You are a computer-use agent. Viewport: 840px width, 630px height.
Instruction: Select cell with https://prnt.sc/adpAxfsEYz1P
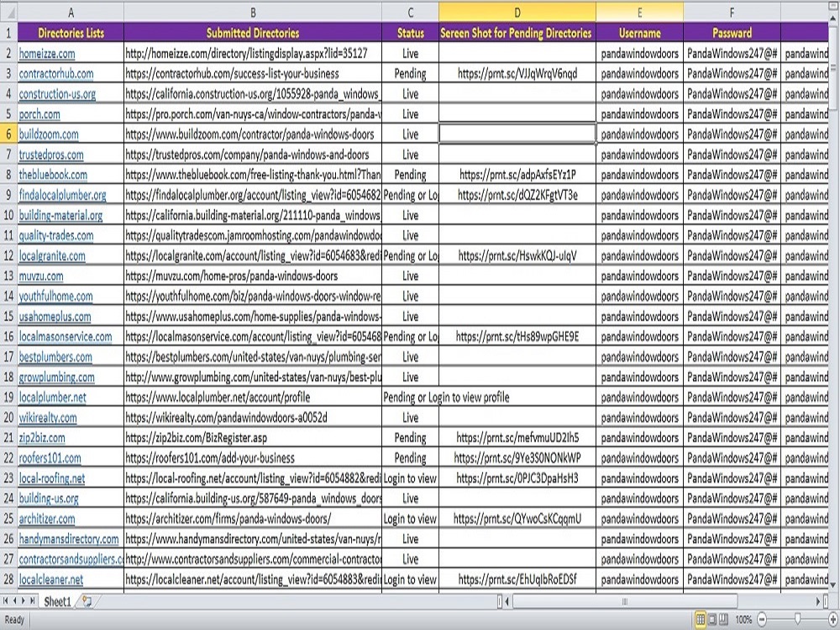tap(517, 175)
